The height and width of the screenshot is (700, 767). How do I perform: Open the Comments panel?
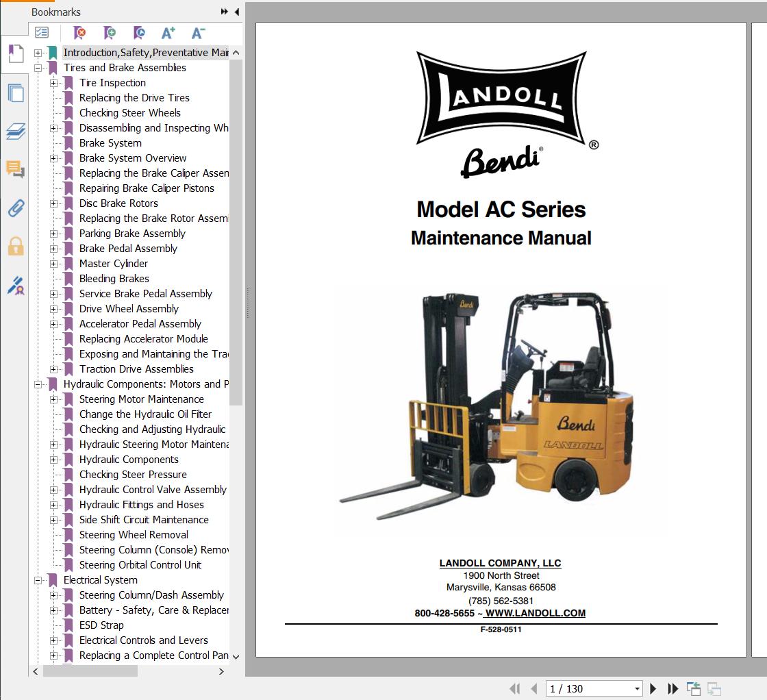[x=15, y=169]
